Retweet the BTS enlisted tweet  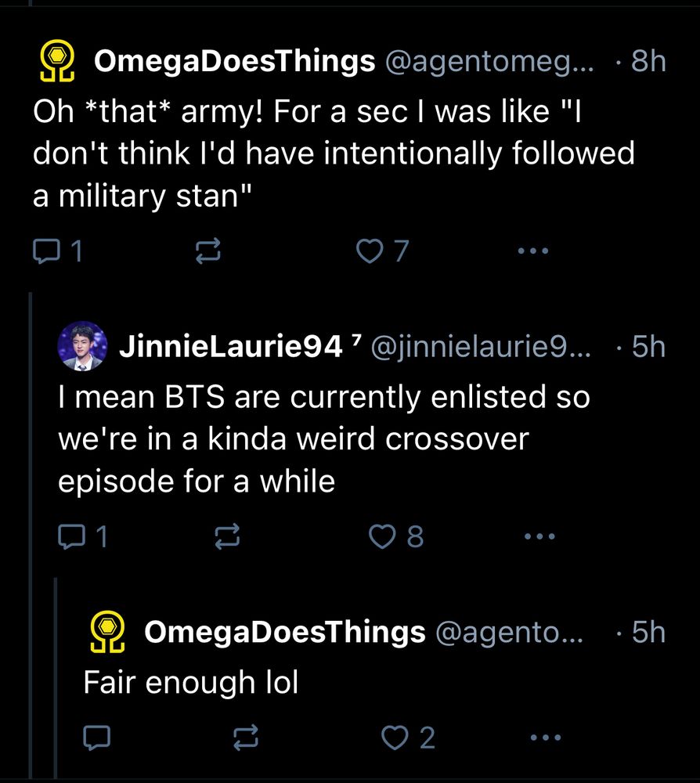[227, 536]
